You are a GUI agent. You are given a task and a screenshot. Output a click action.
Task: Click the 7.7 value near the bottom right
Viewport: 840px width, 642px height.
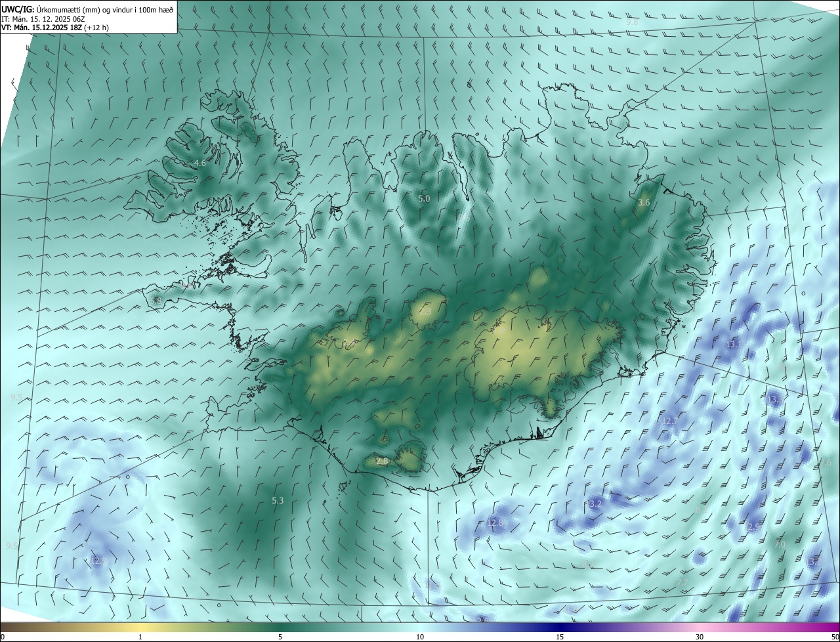(x=682, y=583)
